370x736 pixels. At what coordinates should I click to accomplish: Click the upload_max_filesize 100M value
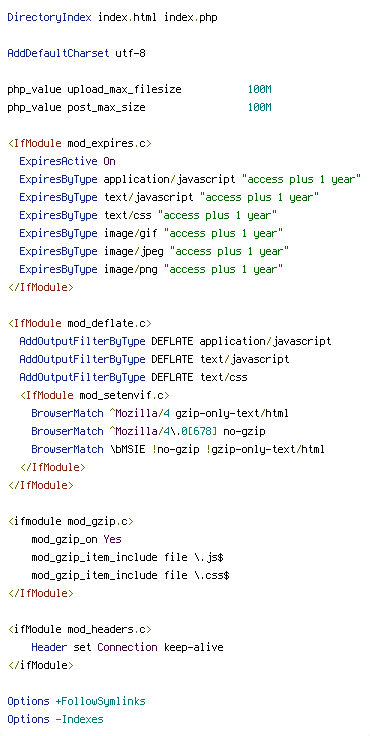(260, 90)
